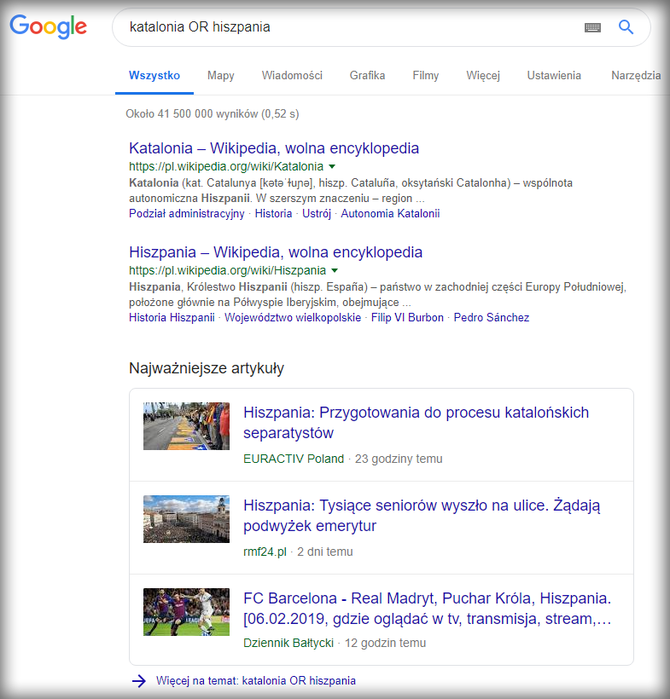Screen dimensions: 670x699
Task: Open the Pedro Sánchez sitelink
Action: click(x=491, y=317)
